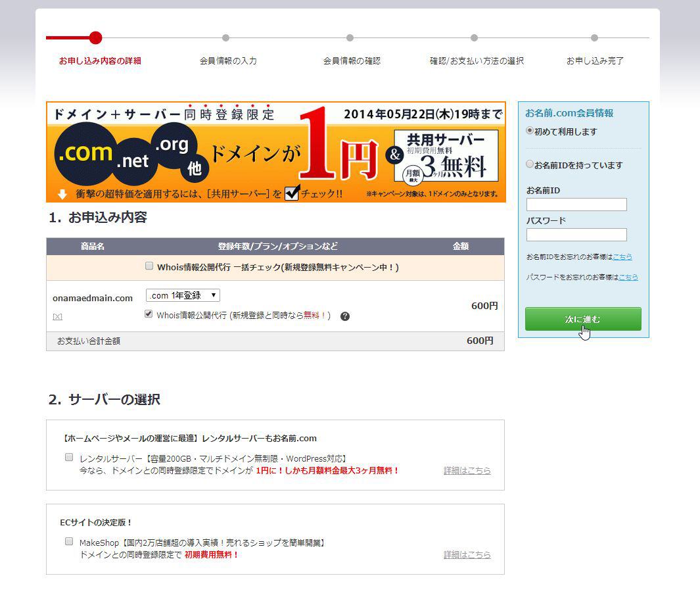
Task: Click the onamaedmain.com domain name text
Action: point(93,298)
